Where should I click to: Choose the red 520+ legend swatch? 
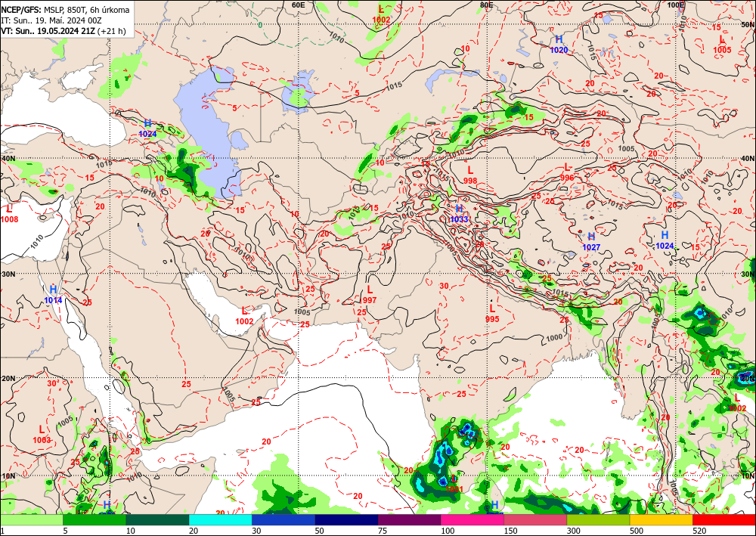724,520
